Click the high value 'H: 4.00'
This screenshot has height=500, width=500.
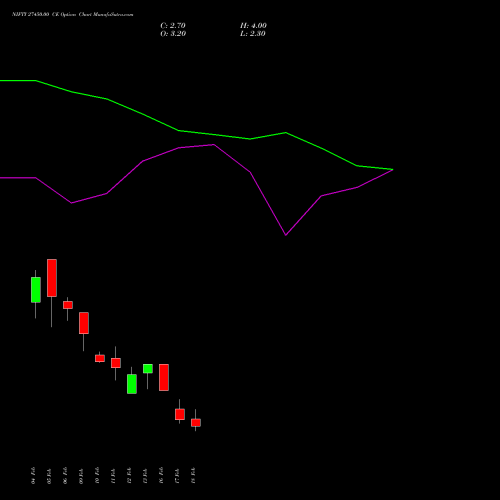coord(253,26)
